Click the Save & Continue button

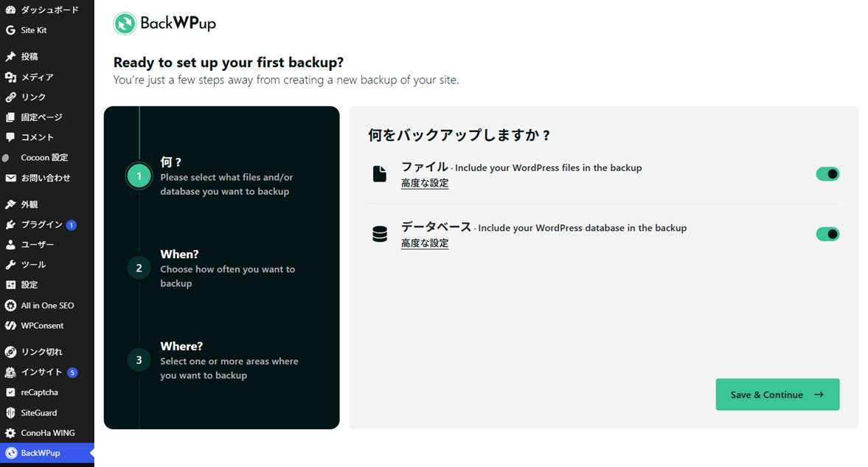click(777, 395)
